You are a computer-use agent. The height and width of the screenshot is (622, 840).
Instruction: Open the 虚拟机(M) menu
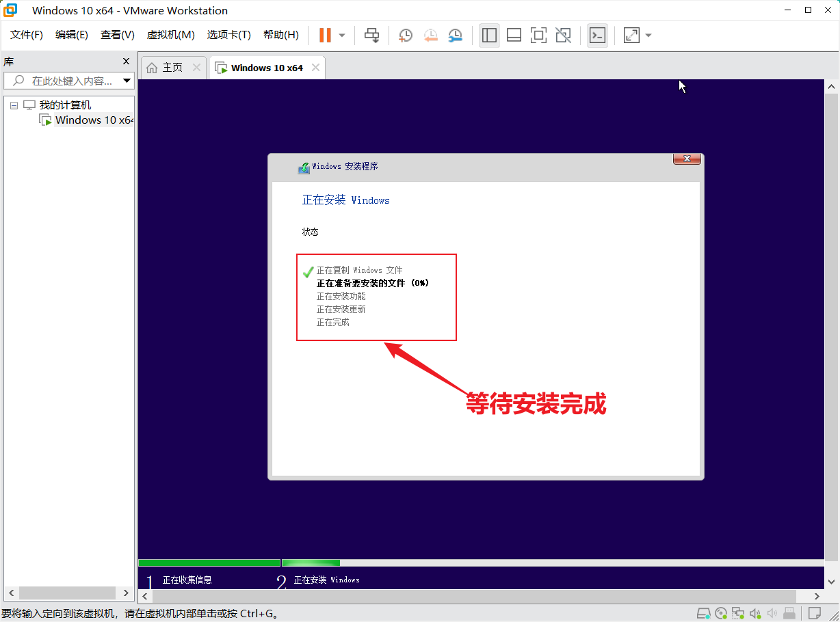point(171,35)
